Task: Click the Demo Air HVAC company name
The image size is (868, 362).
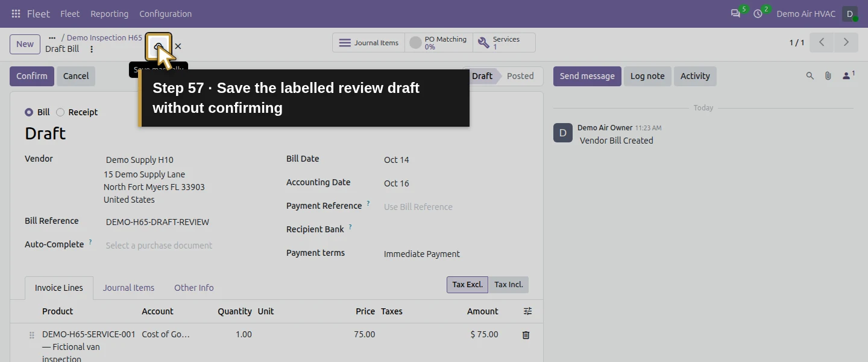Action: pos(806,14)
